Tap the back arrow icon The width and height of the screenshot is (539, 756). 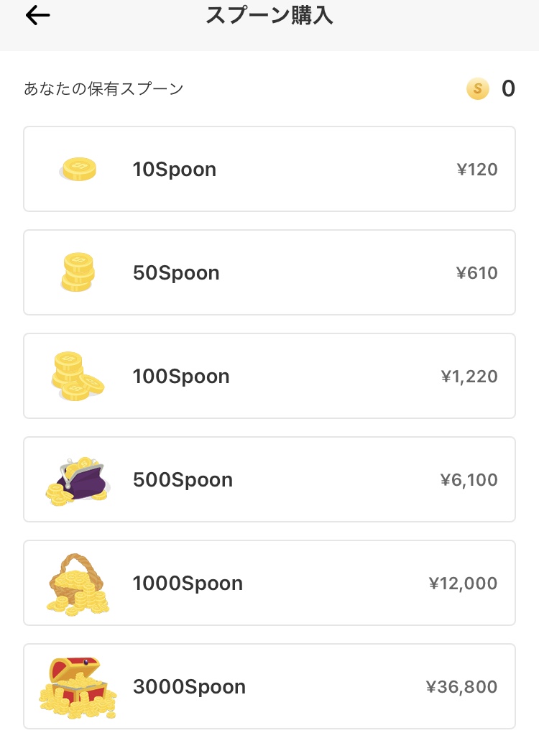pyautogui.click(x=37, y=16)
